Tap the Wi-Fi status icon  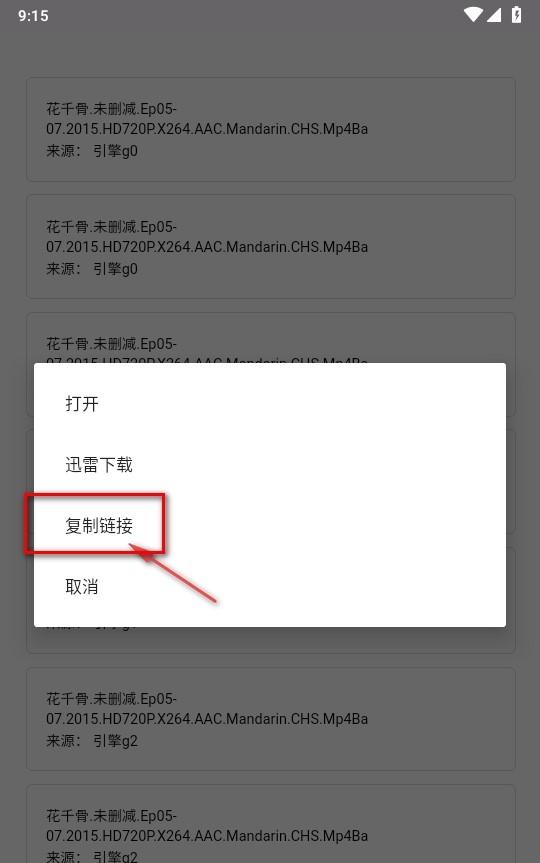click(x=473, y=15)
